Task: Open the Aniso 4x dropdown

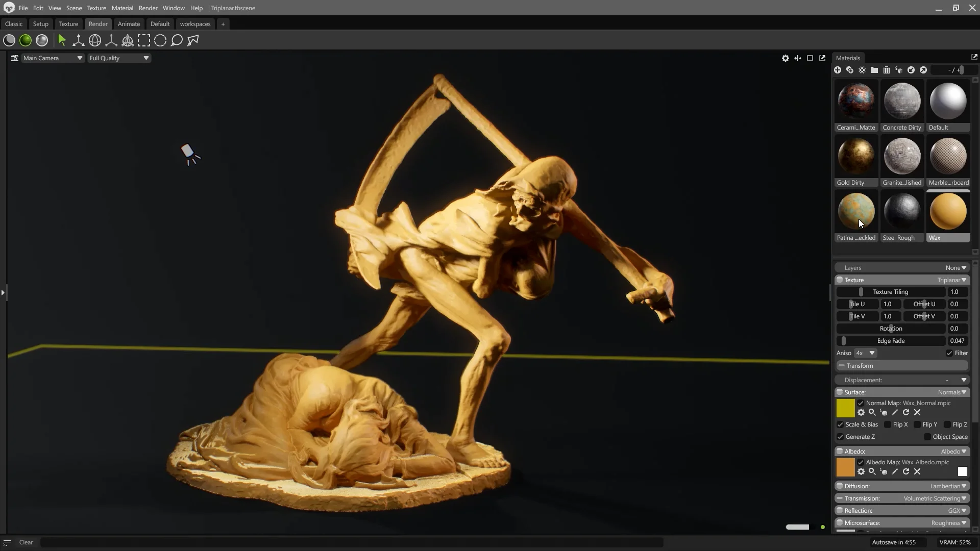Action: click(x=866, y=353)
